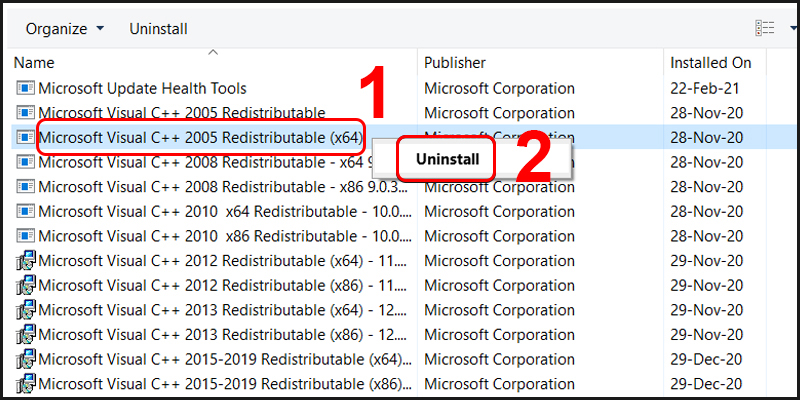Image resolution: width=800 pixels, height=400 pixels.
Task: Click the Visual C++ 2005 Redistributable (x64) icon
Action: click(26, 137)
